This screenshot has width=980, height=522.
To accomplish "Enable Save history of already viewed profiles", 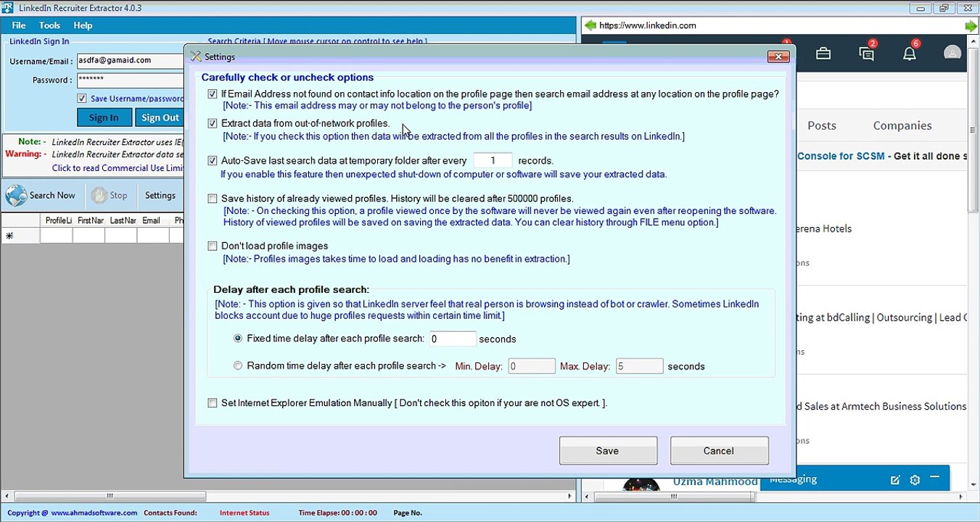I will tap(213, 199).
